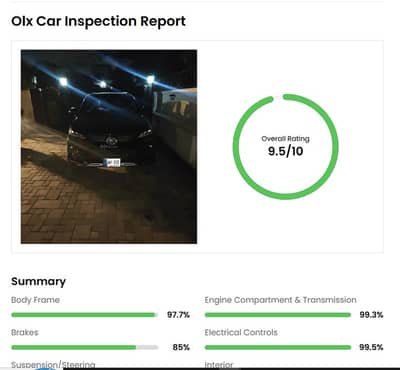
Task: Click the 99.3% engine score
Action: tap(371, 315)
